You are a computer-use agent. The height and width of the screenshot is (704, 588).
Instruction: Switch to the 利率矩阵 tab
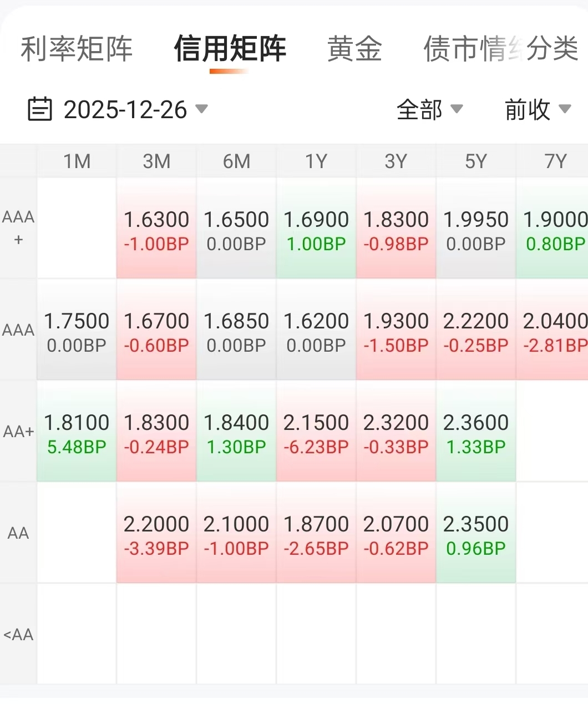click(77, 49)
